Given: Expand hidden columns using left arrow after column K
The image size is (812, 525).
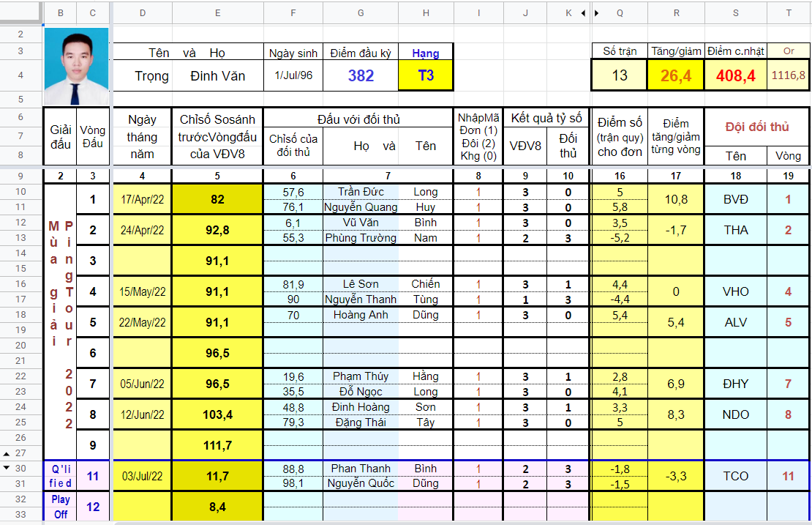Looking at the screenshot, I should 584,13.
